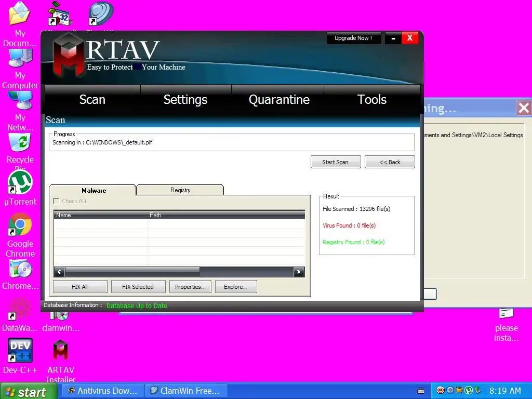Open the Tools section in ARTAV
Viewport: 532px width, 399px height.
372,99
